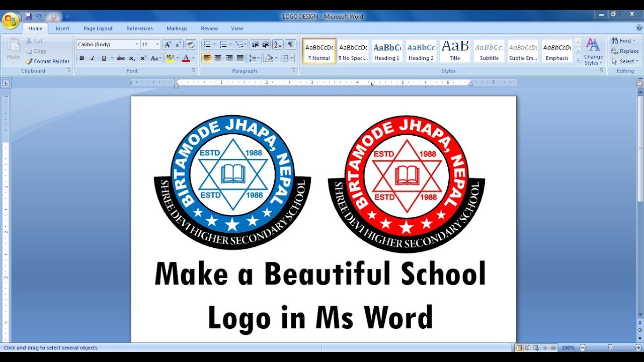Viewport: 644px width, 362px height.
Task: Click the Replace button
Action: coord(625,51)
